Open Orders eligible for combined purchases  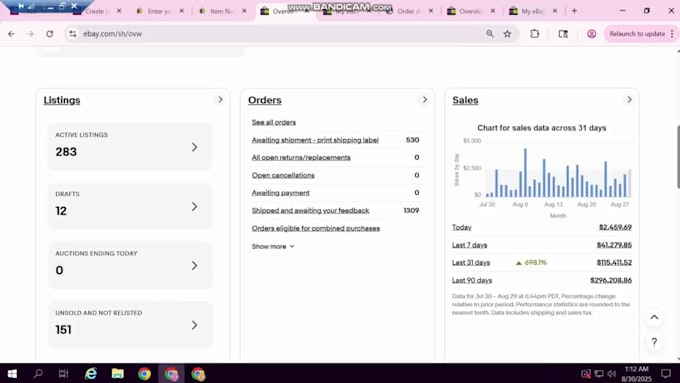click(316, 228)
